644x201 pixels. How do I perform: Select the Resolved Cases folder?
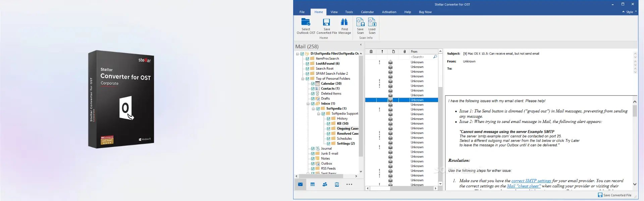[x=347, y=133]
